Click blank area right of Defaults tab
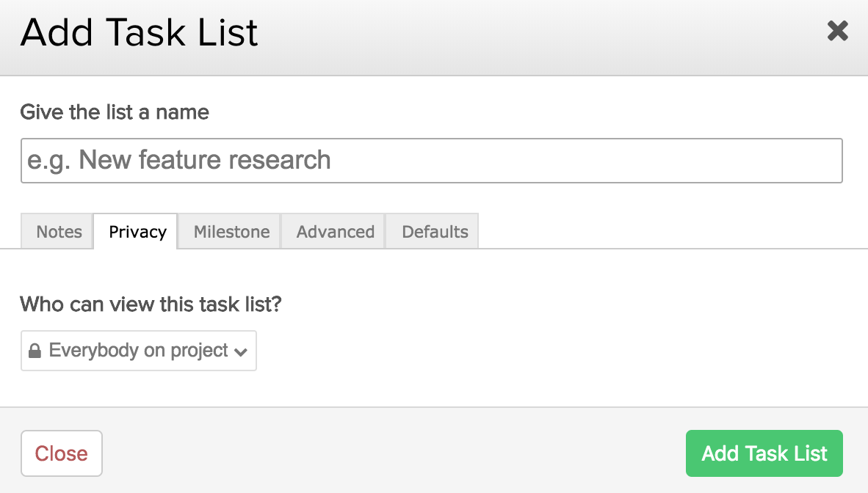The width and height of the screenshot is (868, 493). [661, 232]
